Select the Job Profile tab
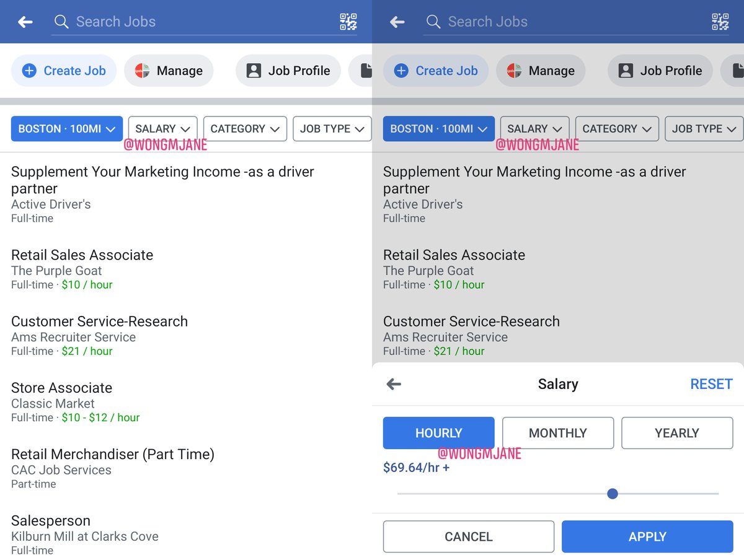The height and width of the screenshot is (560, 744). (288, 71)
